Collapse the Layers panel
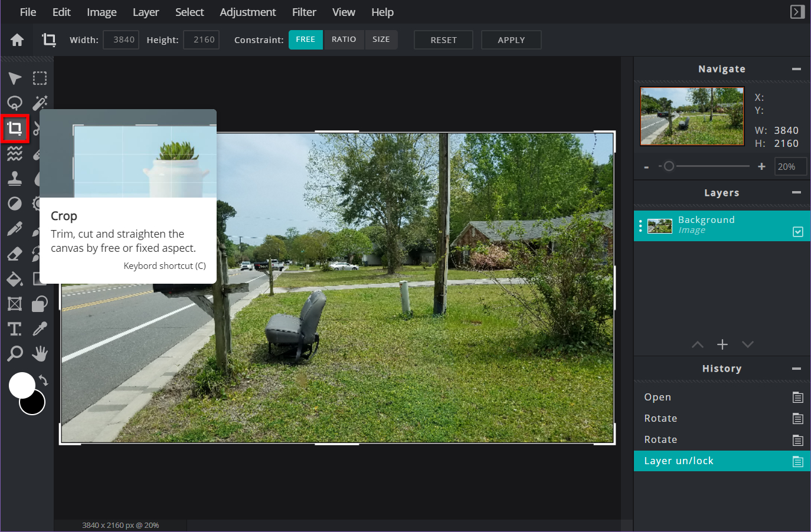811x532 pixels. [x=796, y=192]
